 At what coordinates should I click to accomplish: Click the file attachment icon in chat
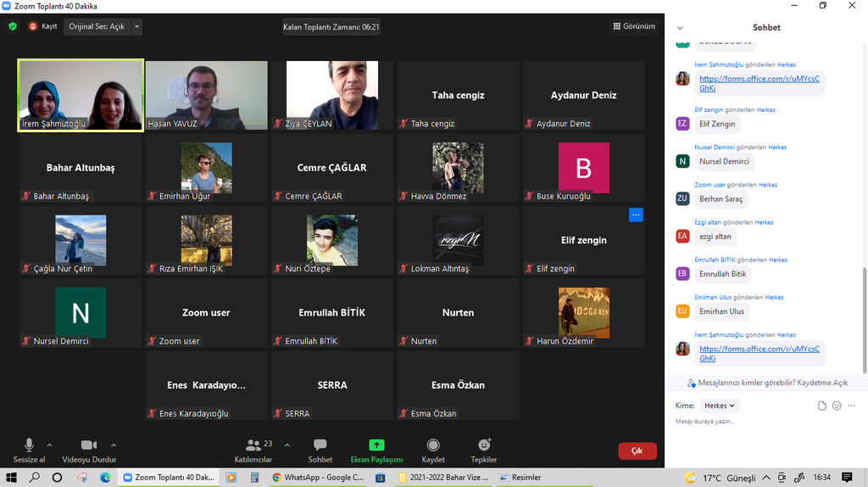(821, 406)
